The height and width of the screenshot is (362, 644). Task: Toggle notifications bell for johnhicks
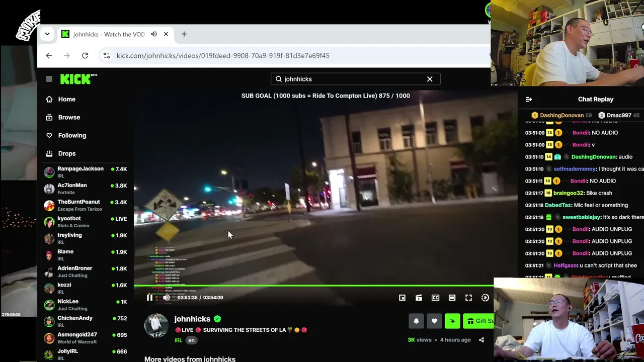click(416, 321)
